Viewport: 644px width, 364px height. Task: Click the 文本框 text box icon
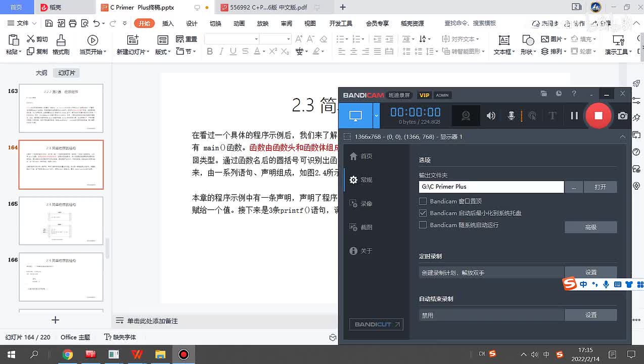click(x=503, y=40)
